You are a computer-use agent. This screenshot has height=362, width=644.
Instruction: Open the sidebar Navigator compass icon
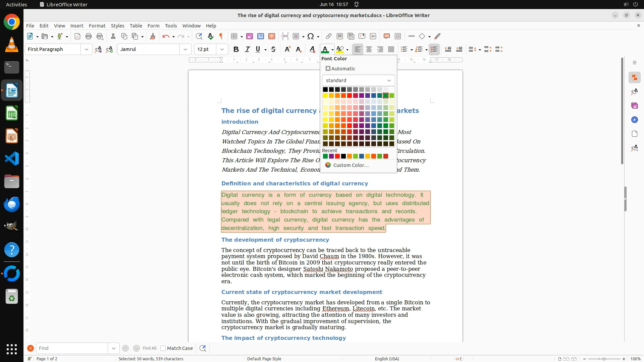pyautogui.click(x=634, y=120)
